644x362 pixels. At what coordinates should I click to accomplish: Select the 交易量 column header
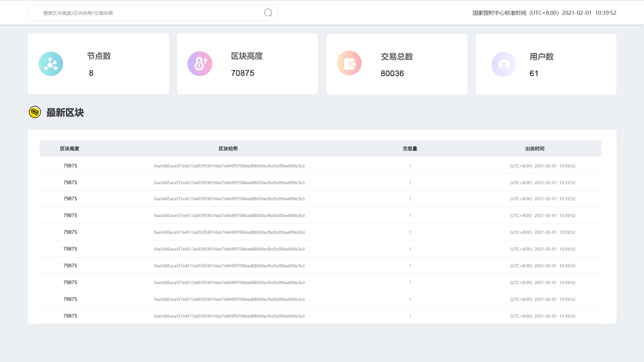[x=410, y=148]
